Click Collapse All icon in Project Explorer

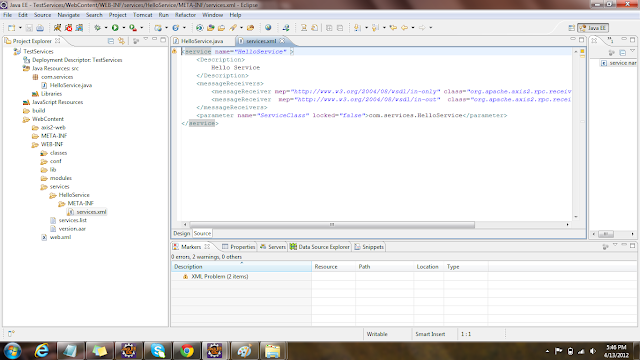click(x=111, y=41)
